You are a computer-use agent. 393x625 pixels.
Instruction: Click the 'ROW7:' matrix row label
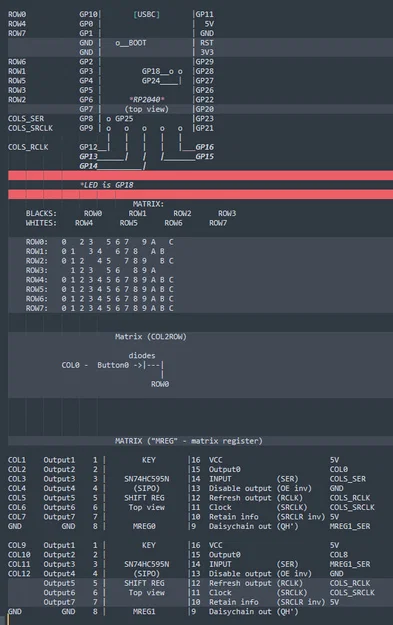[37, 309]
